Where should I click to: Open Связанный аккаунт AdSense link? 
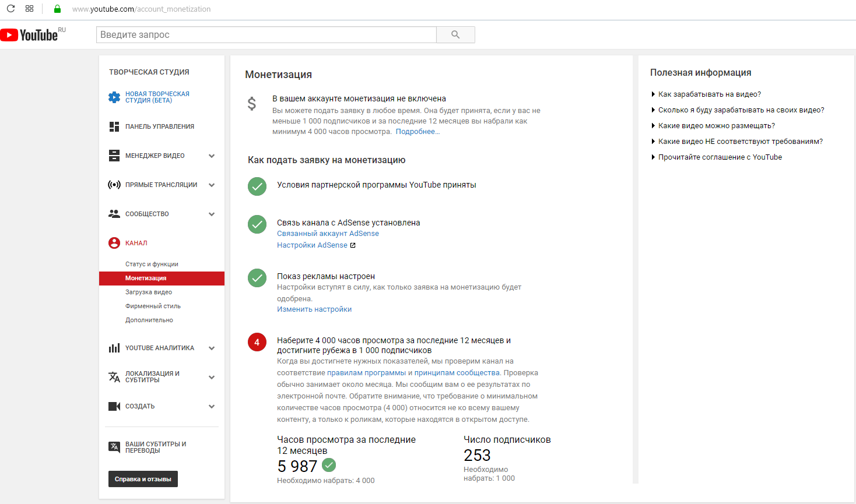coord(328,234)
